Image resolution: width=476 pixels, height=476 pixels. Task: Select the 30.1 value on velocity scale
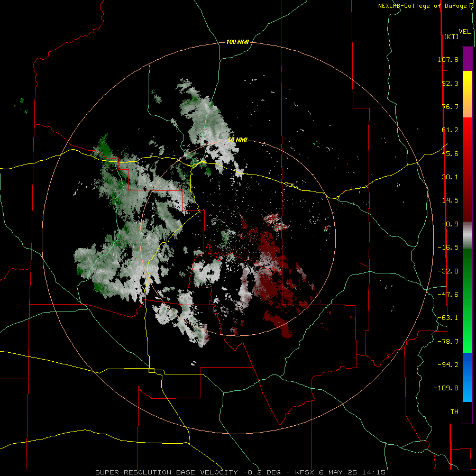(450, 177)
